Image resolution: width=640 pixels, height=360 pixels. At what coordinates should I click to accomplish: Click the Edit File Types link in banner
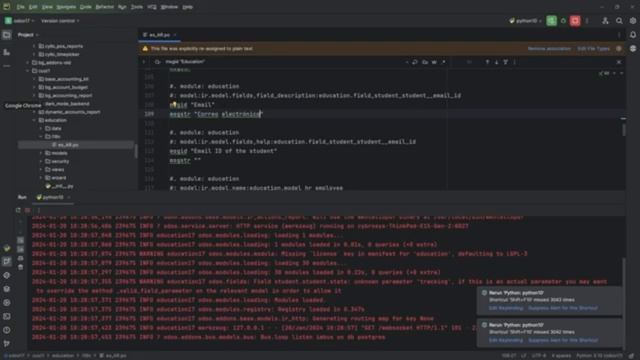pos(593,49)
